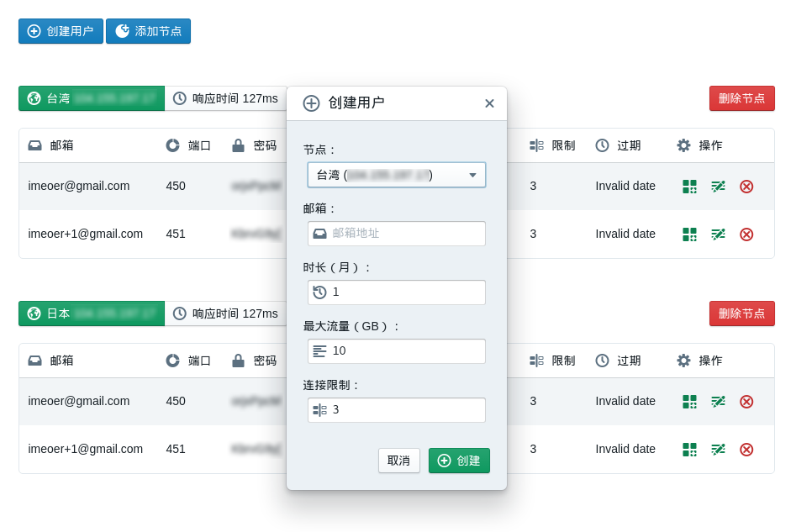
Task: Click the edit icon in imeoer+1@gmail.com row
Action: pyautogui.click(x=718, y=234)
